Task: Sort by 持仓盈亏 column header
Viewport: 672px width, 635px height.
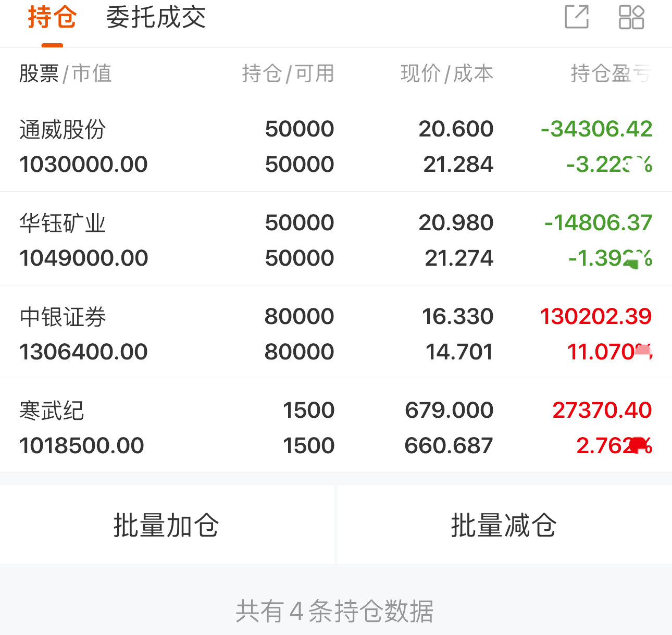Action: pos(611,73)
